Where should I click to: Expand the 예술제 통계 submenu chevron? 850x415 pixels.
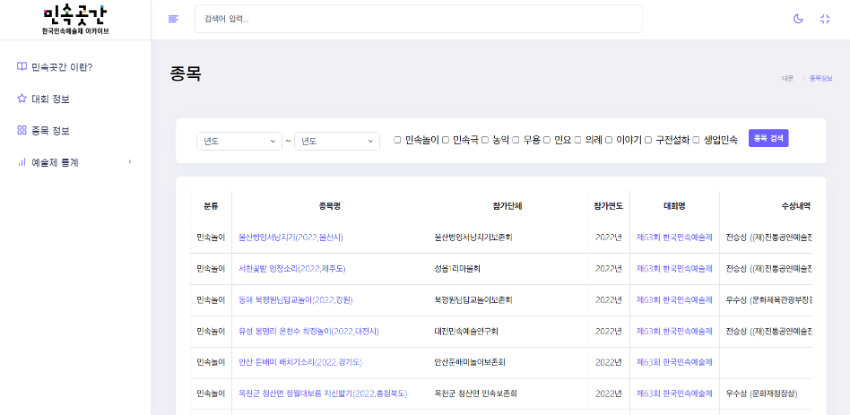[129, 162]
